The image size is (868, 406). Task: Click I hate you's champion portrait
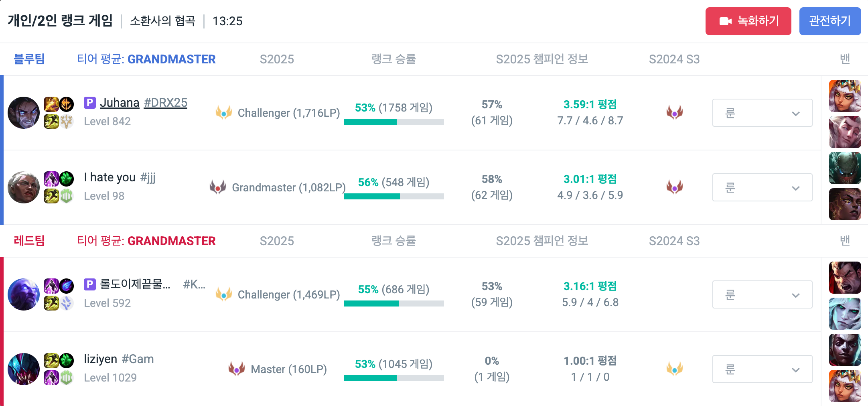click(24, 187)
